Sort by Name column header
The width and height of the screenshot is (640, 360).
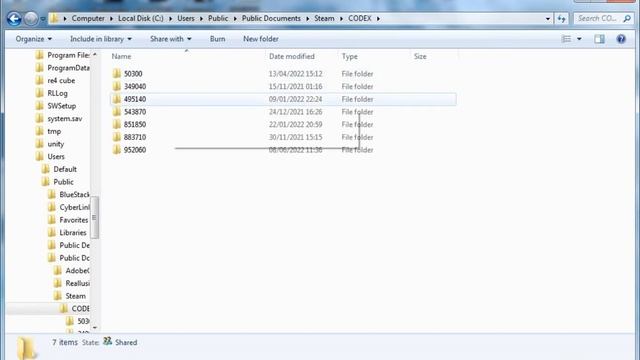[121, 56]
